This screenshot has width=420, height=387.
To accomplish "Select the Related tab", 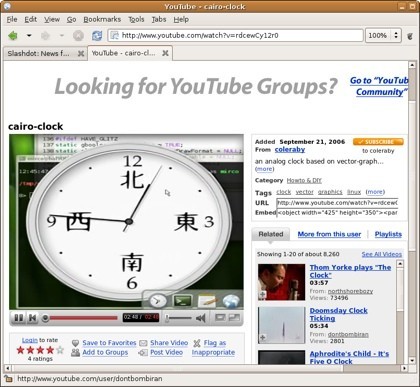I will [271, 234].
